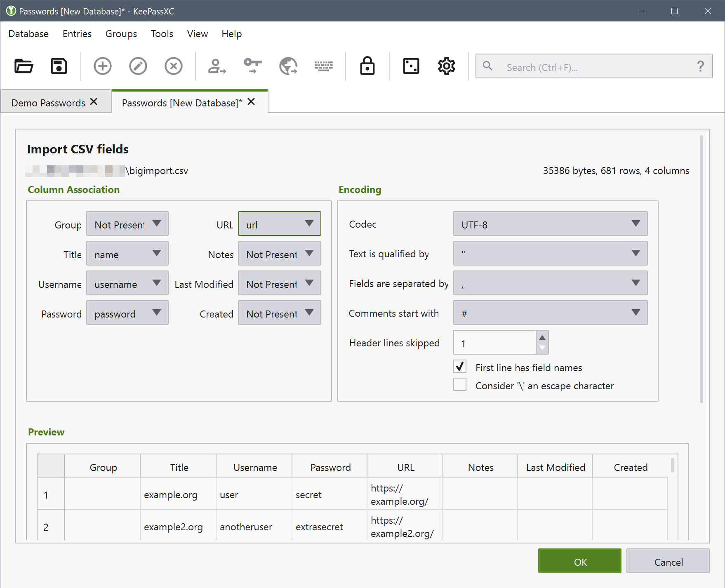Open the Password Generator dice icon
The height and width of the screenshot is (588, 725).
point(411,66)
